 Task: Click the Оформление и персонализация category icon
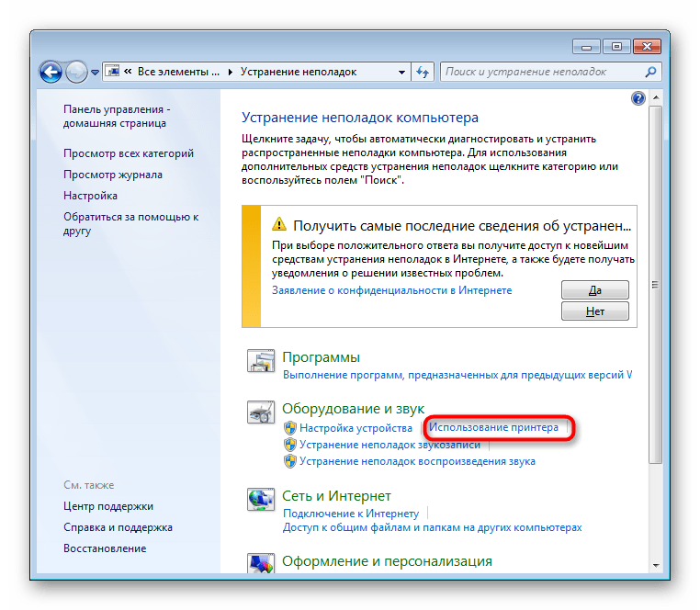pyautogui.click(x=262, y=562)
